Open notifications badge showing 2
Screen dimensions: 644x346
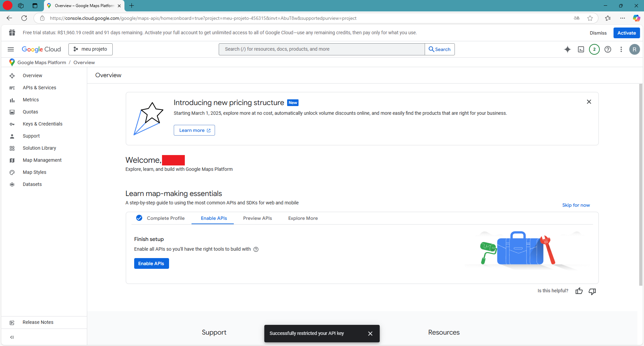click(x=594, y=49)
